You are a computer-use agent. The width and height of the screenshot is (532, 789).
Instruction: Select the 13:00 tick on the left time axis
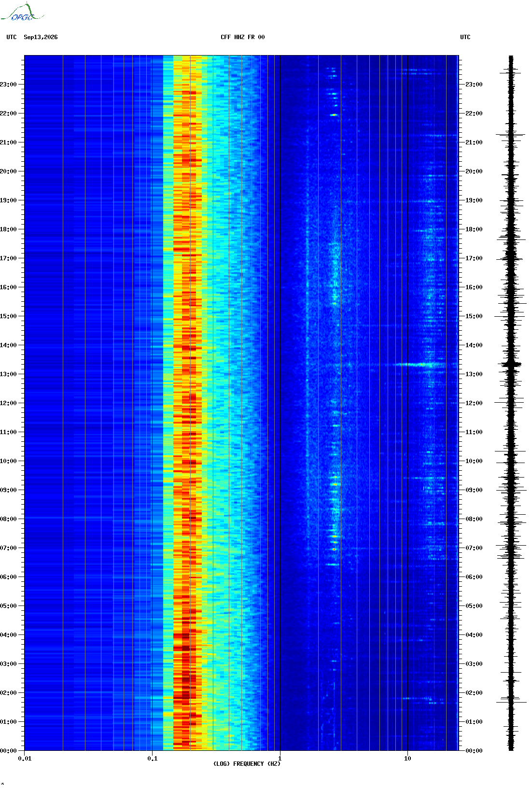[8, 374]
